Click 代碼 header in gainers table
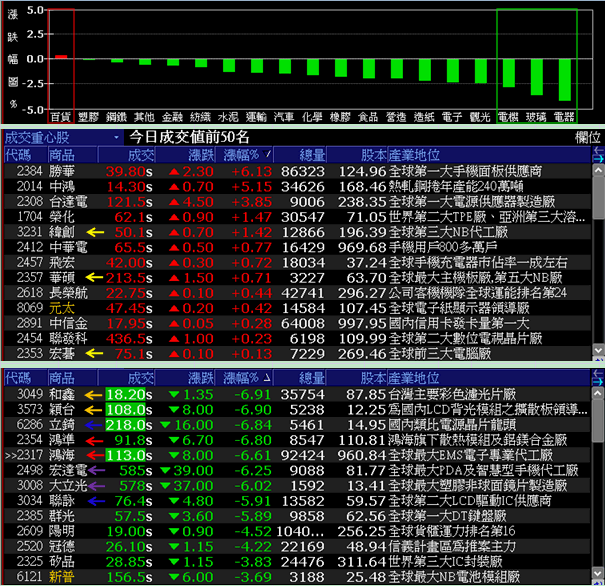The width and height of the screenshot is (605, 586). click(x=25, y=155)
